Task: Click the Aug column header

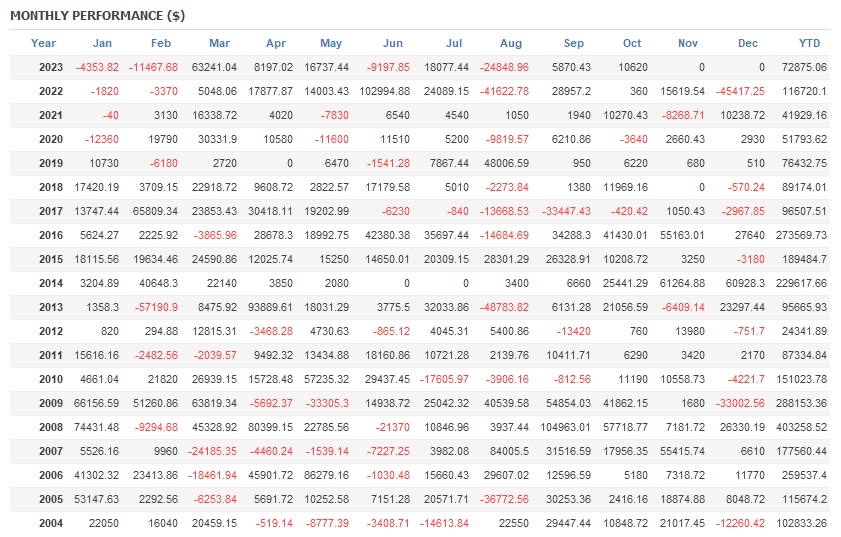Action: coord(511,43)
